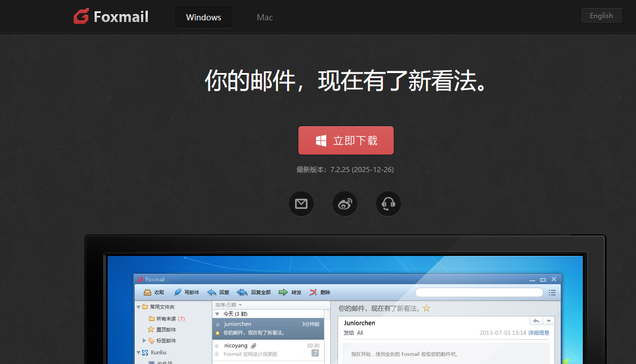
Task: Open the Weibo circular icon
Action: (x=344, y=203)
